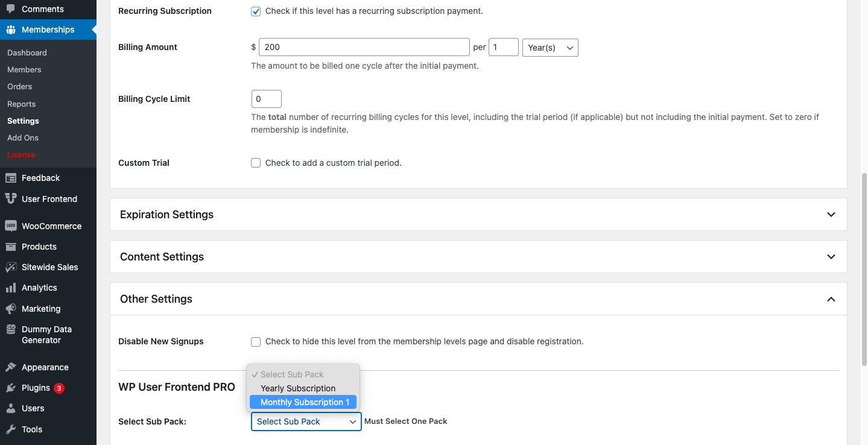Check Disable New Signups option

255,341
